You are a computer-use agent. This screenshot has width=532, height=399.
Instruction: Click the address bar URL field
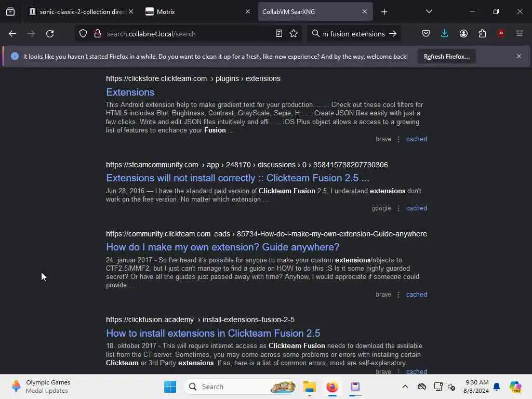pos(188,34)
